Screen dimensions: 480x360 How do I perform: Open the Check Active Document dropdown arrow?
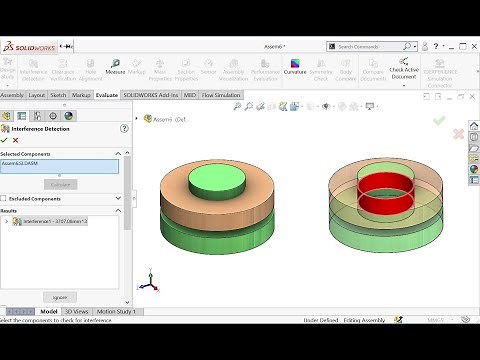click(x=404, y=86)
